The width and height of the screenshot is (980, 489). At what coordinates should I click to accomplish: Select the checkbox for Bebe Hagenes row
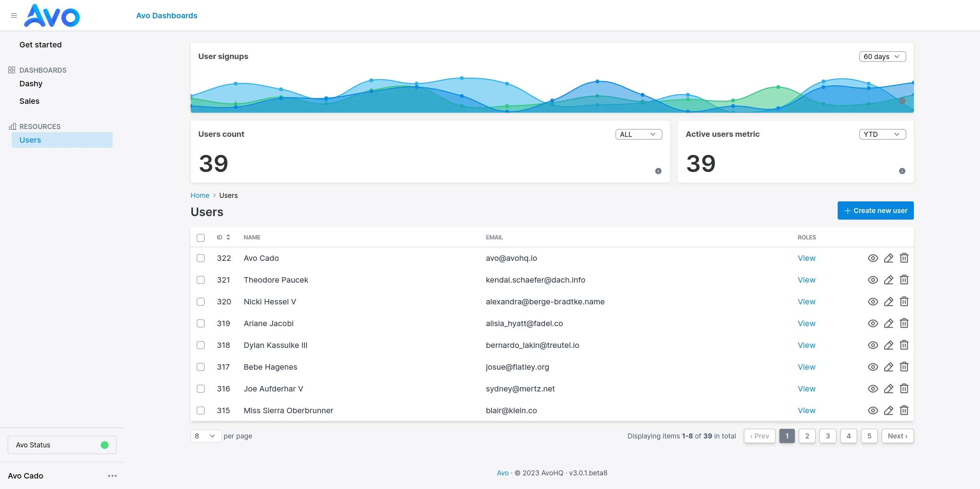pos(201,367)
